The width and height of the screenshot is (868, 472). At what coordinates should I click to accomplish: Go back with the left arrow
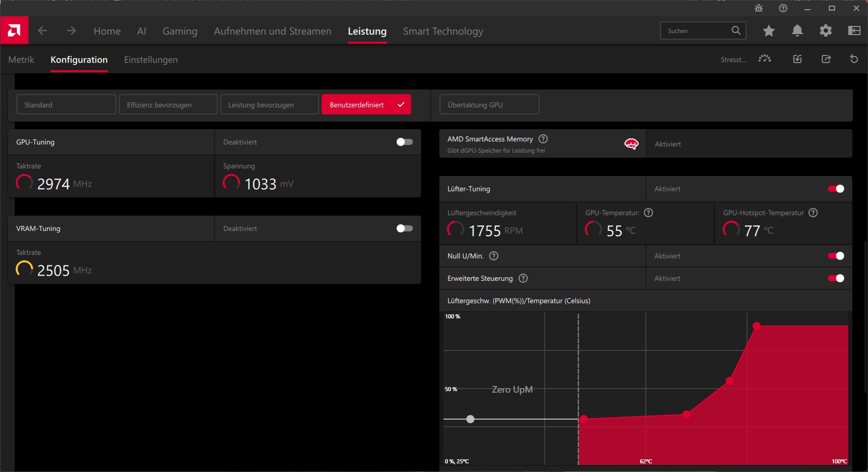pos(42,31)
